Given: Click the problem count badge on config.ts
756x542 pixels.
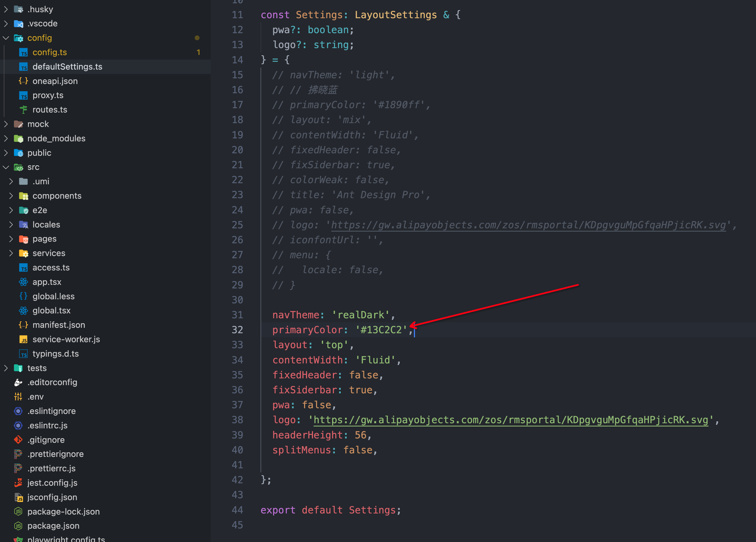Looking at the screenshot, I should pos(198,52).
